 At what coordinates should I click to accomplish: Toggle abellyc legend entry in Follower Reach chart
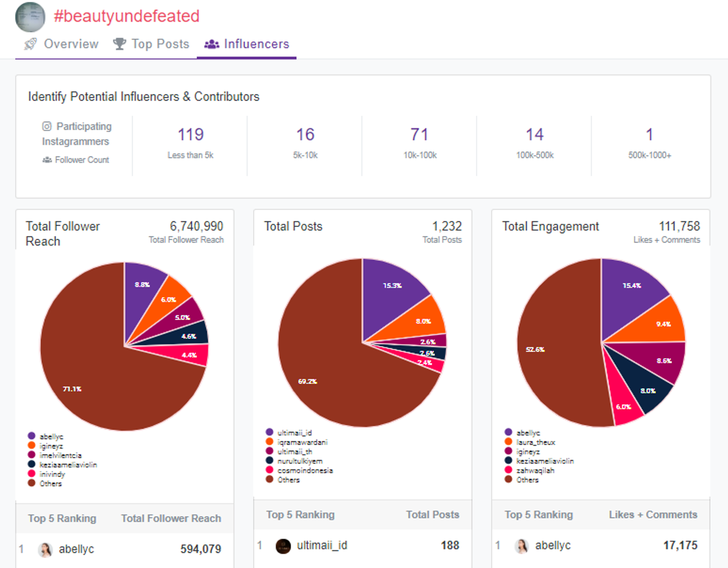pyautogui.click(x=51, y=437)
